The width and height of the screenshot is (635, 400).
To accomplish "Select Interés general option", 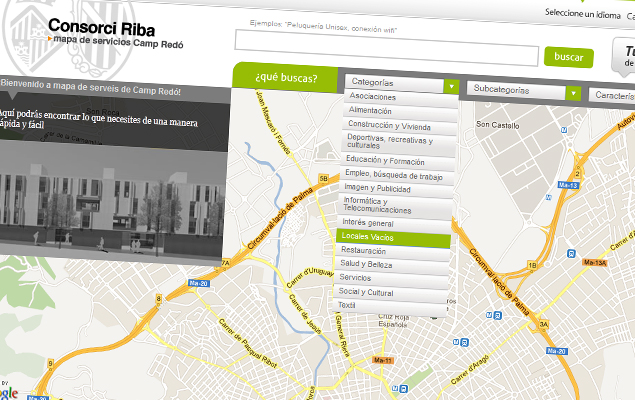I will [x=394, y=223].
